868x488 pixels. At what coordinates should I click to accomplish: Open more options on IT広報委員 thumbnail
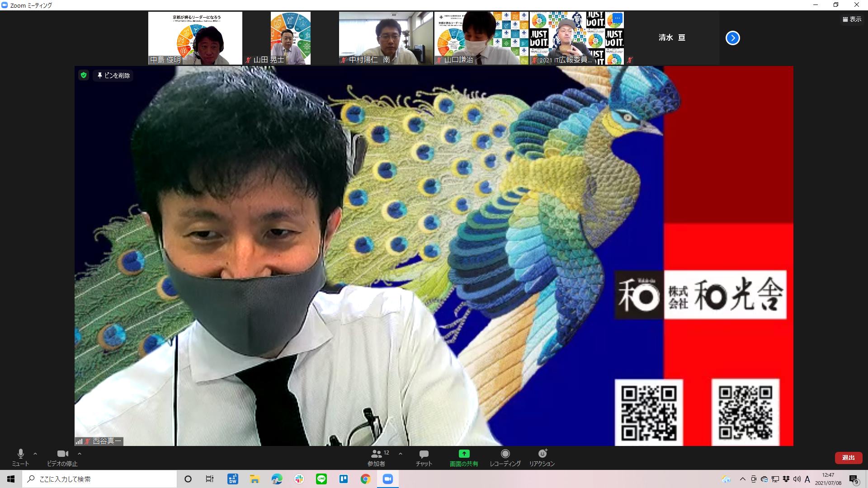pyautogui.click(x=618, y=18)
